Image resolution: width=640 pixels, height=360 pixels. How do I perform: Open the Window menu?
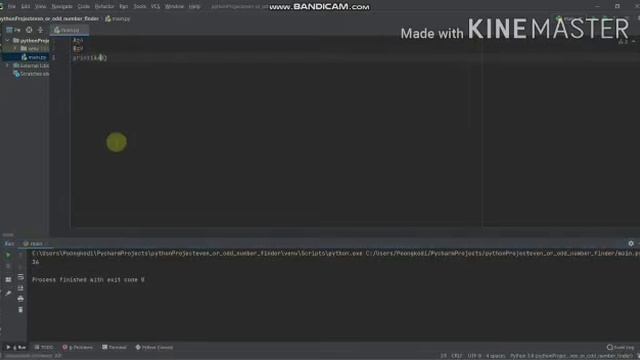[174, 7]
